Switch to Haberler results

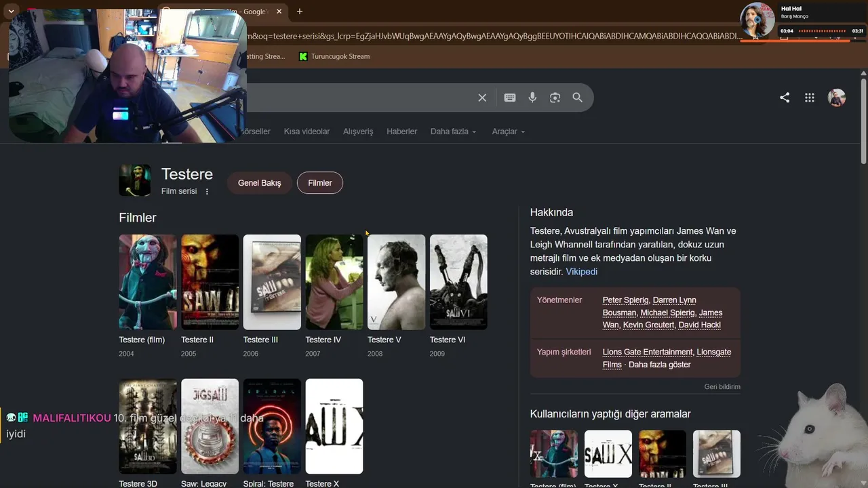point(402,131)
